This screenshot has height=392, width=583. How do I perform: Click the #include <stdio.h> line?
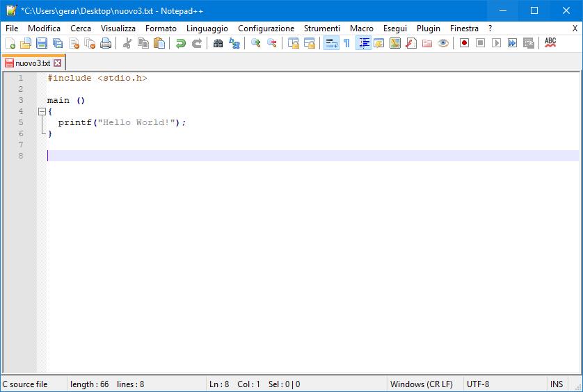coord(97,78)
